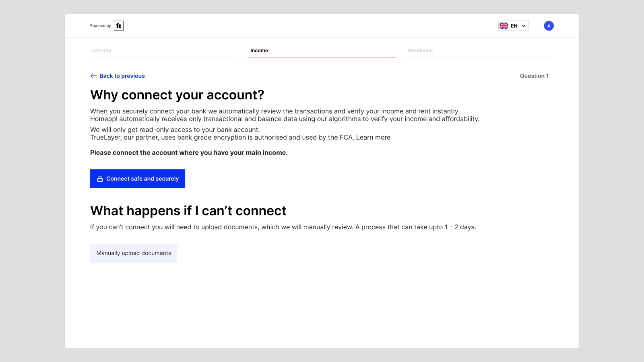The height and width of the screenshot is (362, 644).
Task: Open the EN language selector
Action: point(513,26)
